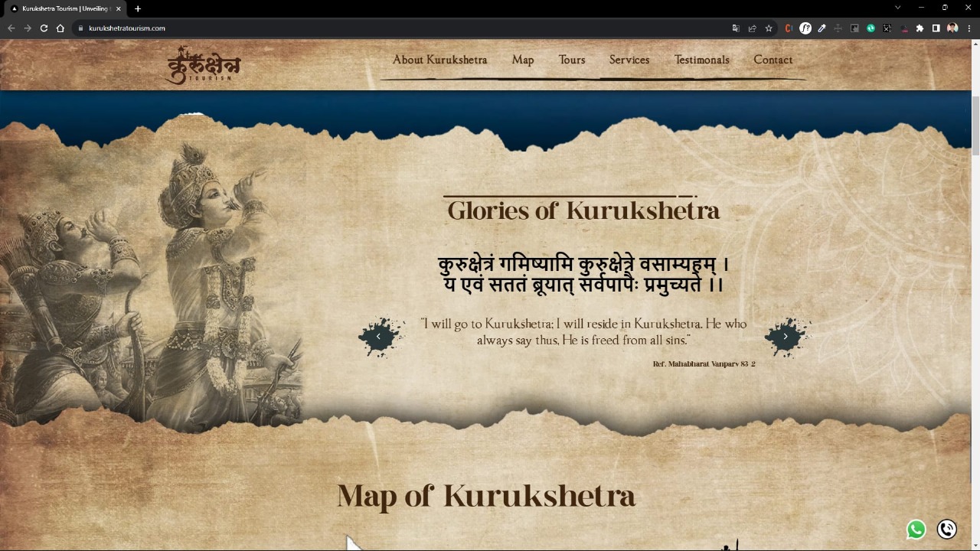Select Testimonials in navigation bar
The image size is (980, 551).
coord(701,60)
